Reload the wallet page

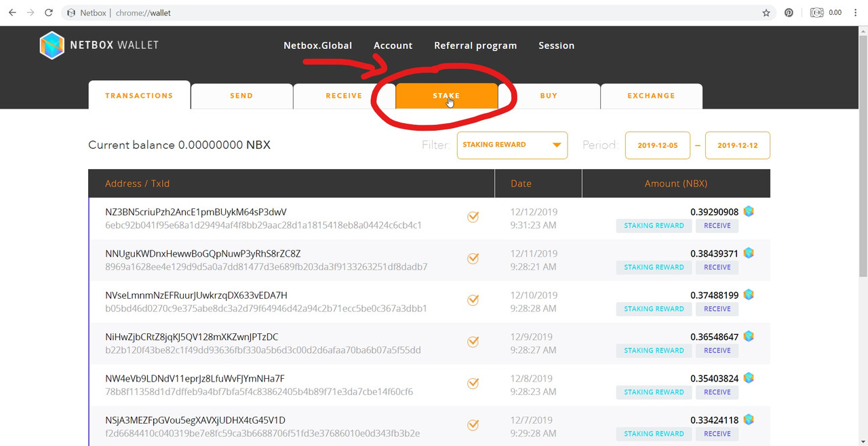coord(48,13)
